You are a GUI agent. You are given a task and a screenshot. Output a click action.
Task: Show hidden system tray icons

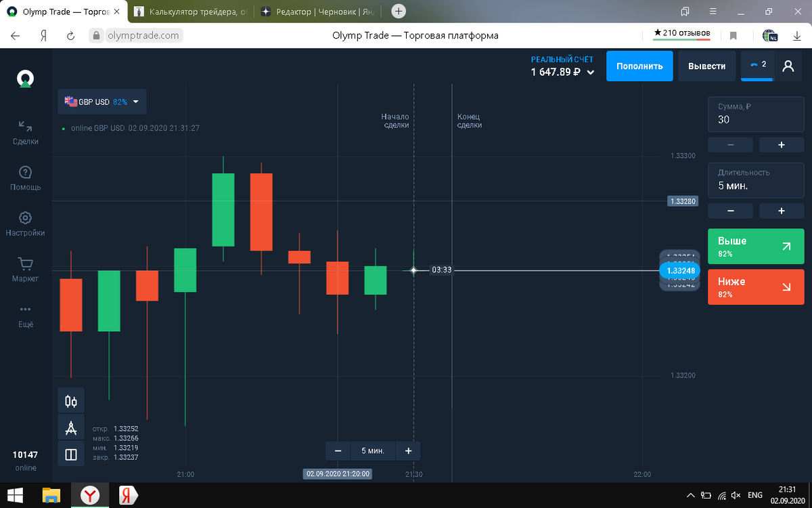pyautogui.click(x=690, y=495)
